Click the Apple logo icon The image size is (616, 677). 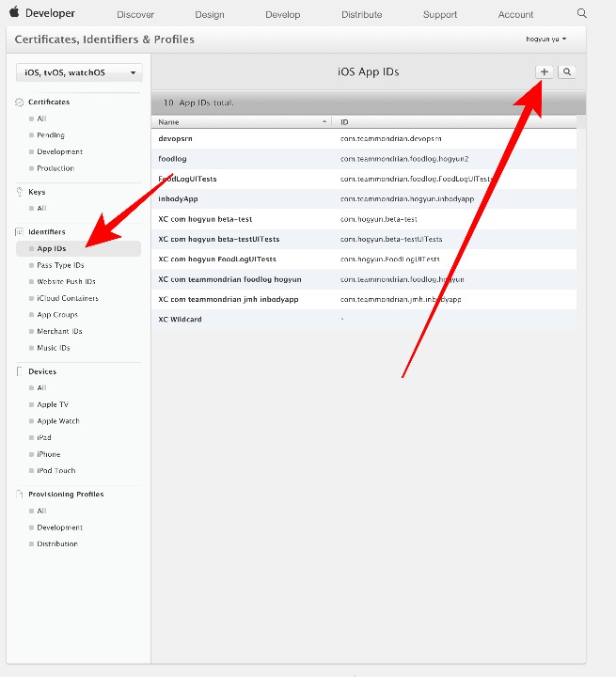click(x=14, y=12)
